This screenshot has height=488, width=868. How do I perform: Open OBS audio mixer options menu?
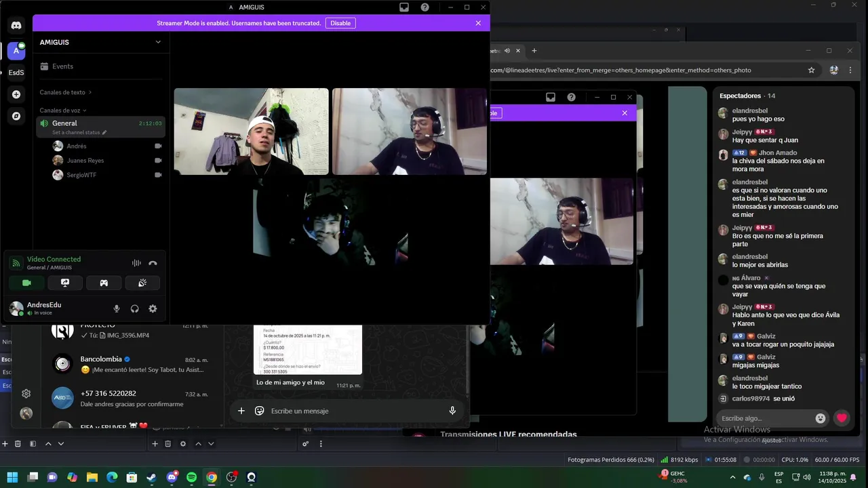(321, 444)
